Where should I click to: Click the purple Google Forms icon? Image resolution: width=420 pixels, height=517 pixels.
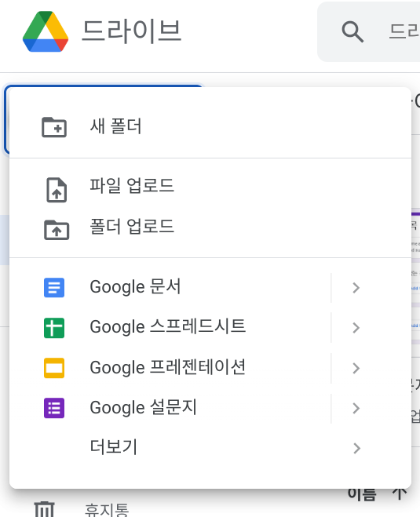pyautogui.click(x=54, y=408)
